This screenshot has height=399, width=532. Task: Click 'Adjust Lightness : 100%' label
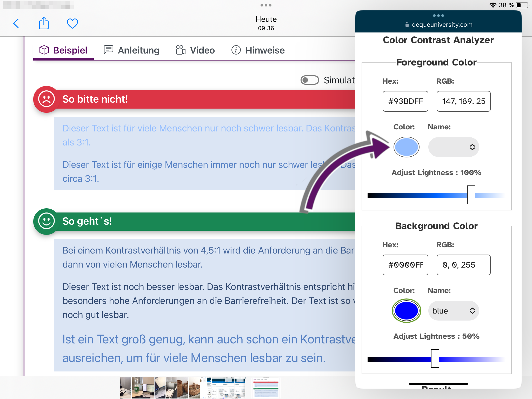(x=436, y=173)
